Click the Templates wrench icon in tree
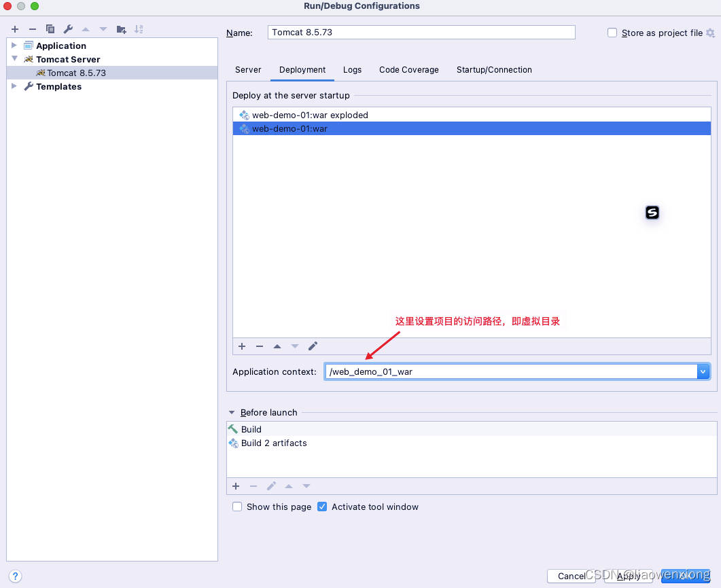Screen dimensions: 721x588 click(29, 86)
